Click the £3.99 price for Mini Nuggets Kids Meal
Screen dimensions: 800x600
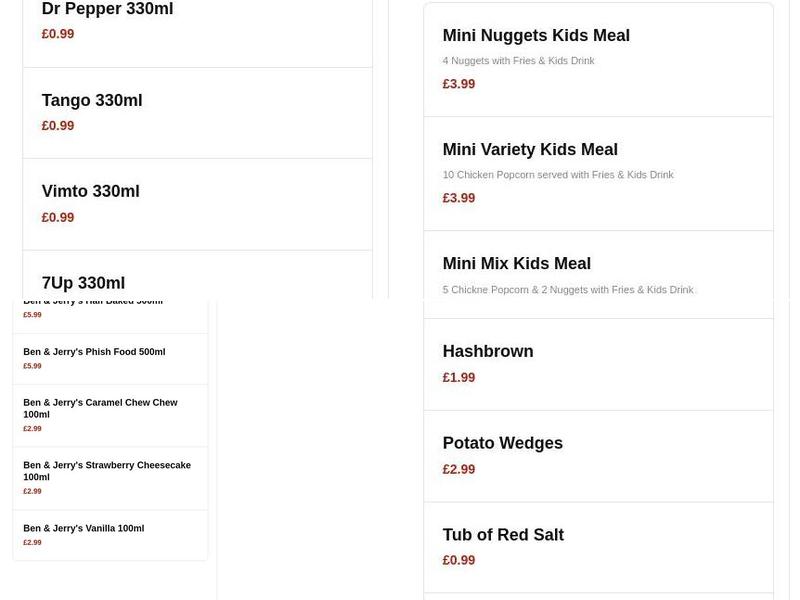pyautogui.click(x=459, y=83)
